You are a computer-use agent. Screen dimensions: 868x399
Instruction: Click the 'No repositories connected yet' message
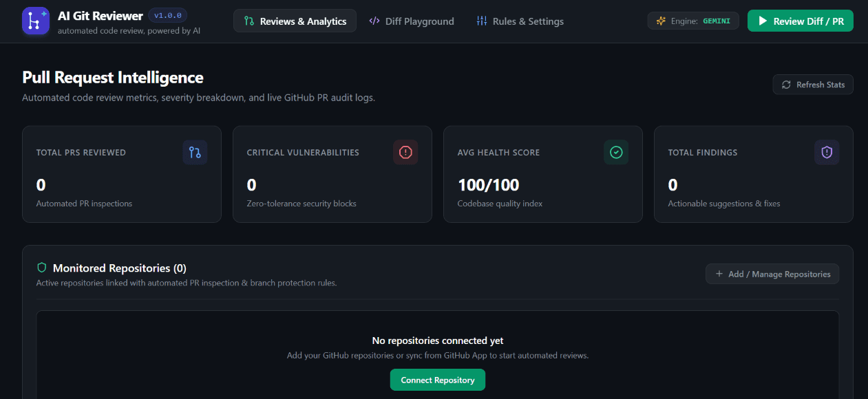pos(438,341)
